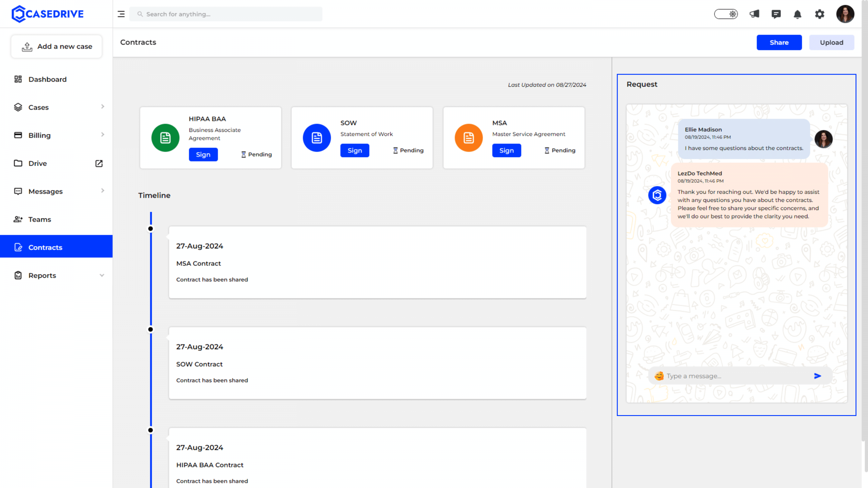Click the Teams people icon

18,219
